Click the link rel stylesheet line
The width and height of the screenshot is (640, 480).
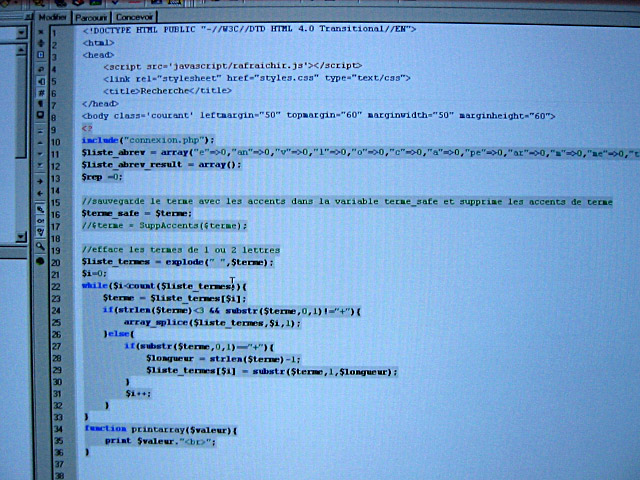(257, 78)
